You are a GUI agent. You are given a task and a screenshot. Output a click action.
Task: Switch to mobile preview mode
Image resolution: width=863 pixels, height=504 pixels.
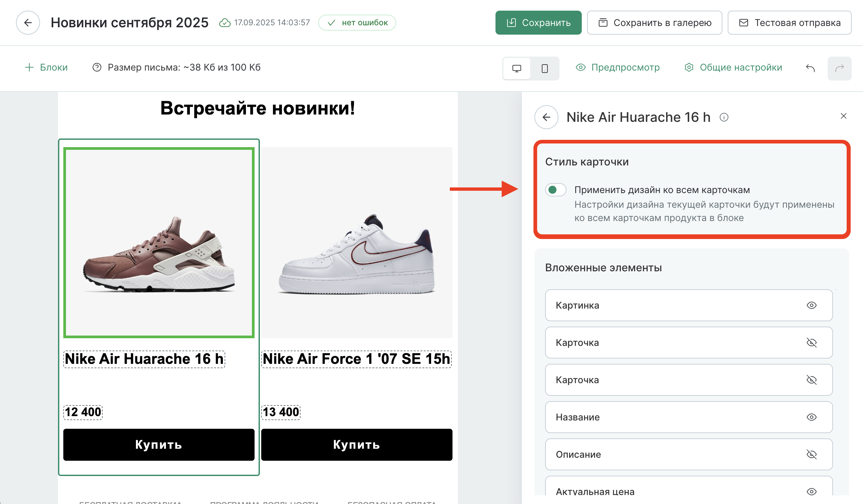[544, 69]
